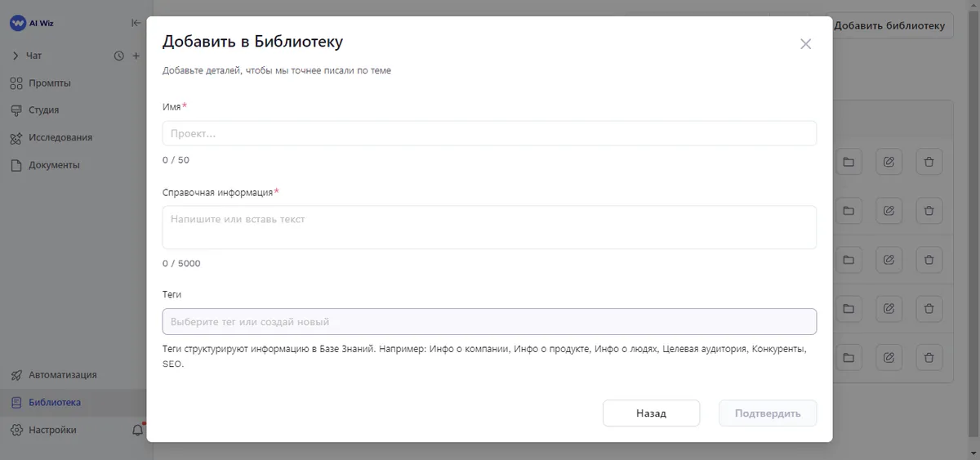Click the Назад button
Viewport: 980px width, 460px height.
click(651, 413)
